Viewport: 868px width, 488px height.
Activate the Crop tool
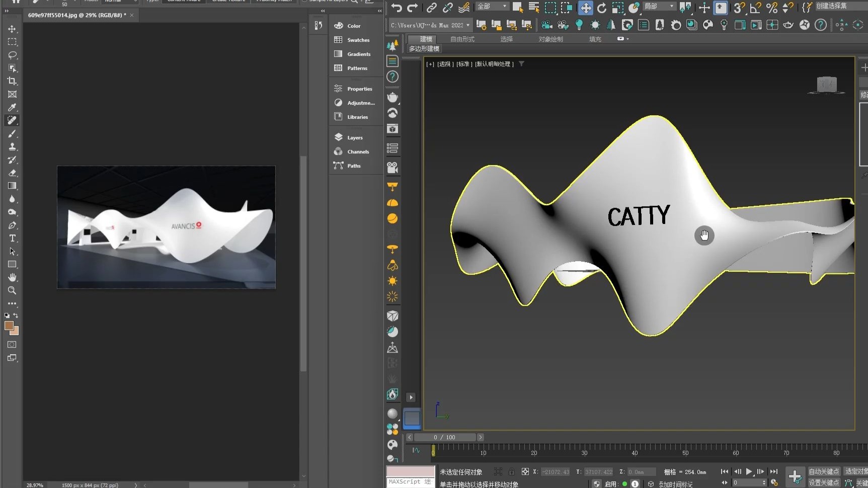[12, 82]
